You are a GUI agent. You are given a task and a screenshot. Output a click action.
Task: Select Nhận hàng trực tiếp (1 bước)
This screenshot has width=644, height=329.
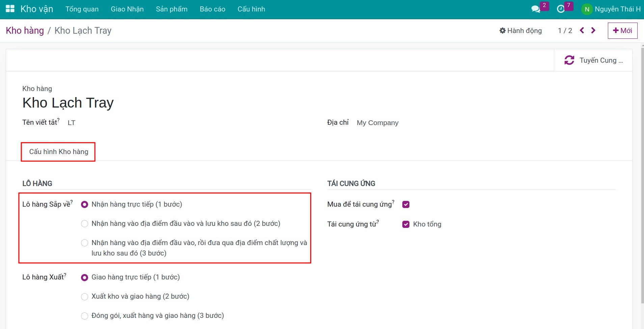84,204
